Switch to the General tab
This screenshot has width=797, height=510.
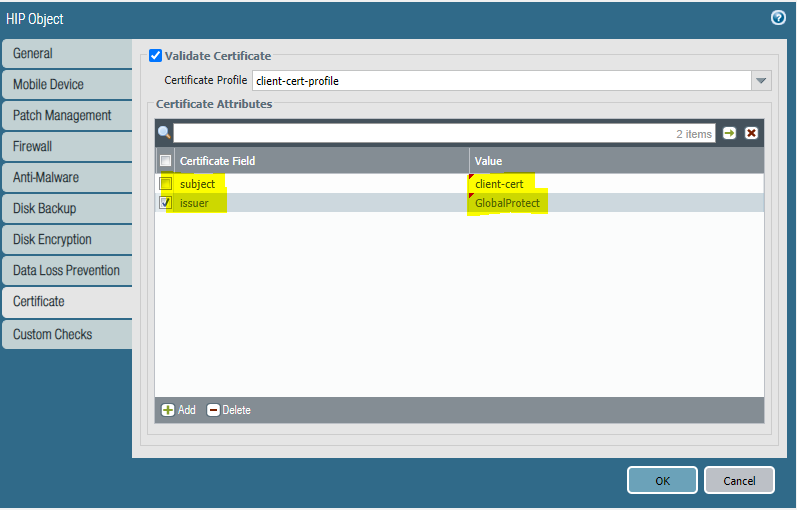[x=67, y=53]
